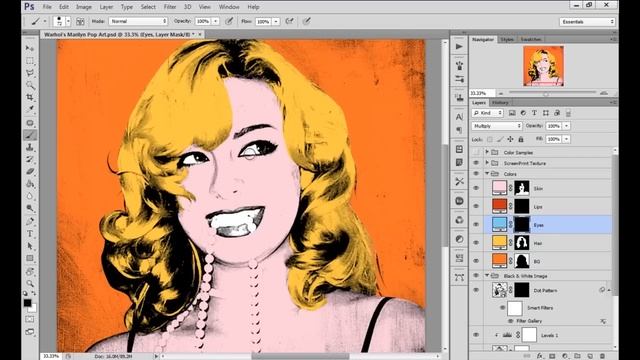Toggle the Brush panel icon in options bar
This screenshot has width=640, height=360.
80,21
